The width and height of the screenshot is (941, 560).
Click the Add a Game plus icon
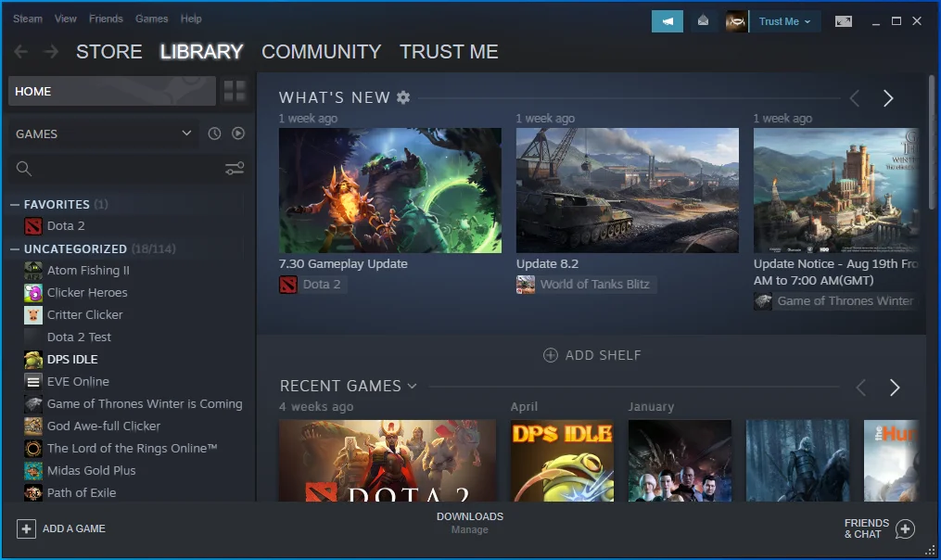click(x=26, y=528)
